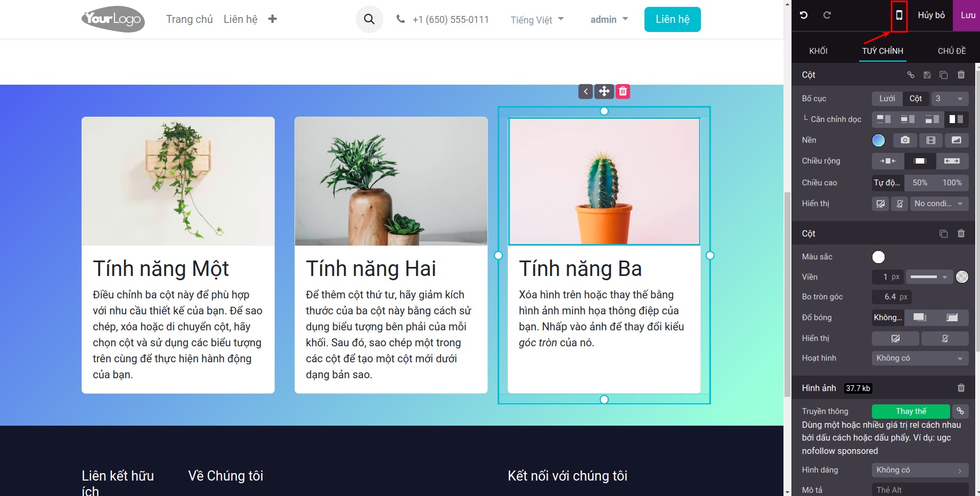Screen dimensions: 980x496
Task: Click the move handle icon above column
Action: [x=604, y=92]
